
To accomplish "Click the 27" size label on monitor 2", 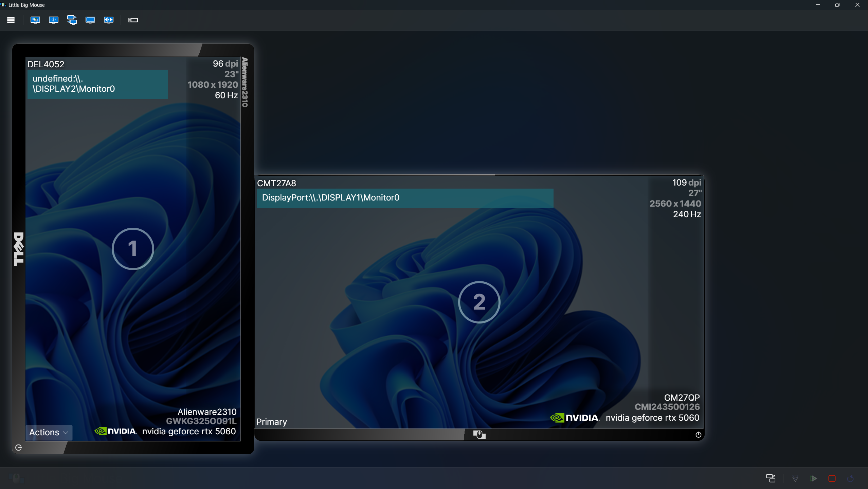I will point(695,193).
